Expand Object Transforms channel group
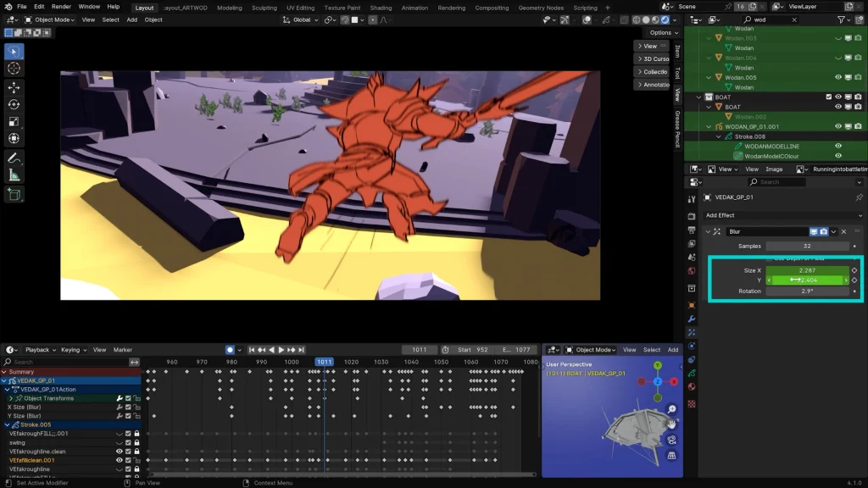 [10, 398]
